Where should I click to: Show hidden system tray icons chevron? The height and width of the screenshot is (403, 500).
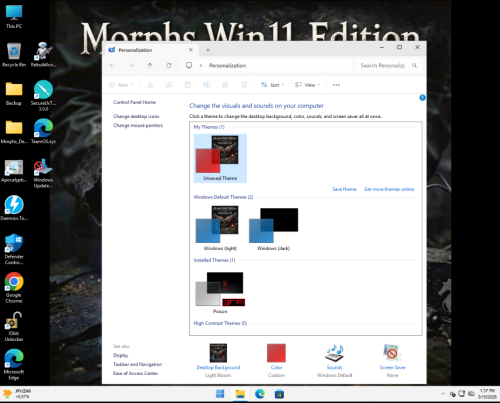click(x=443, y=394)
